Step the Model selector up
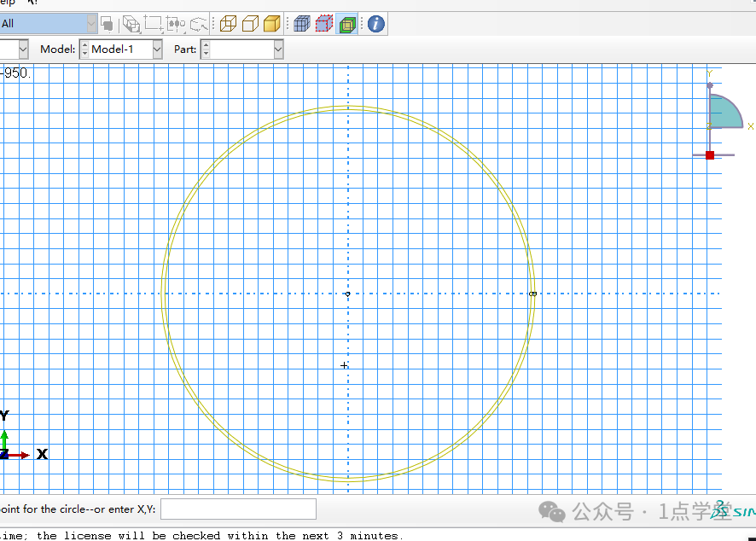756x541 pixels. pyautogui.click(x=84, y=45)
